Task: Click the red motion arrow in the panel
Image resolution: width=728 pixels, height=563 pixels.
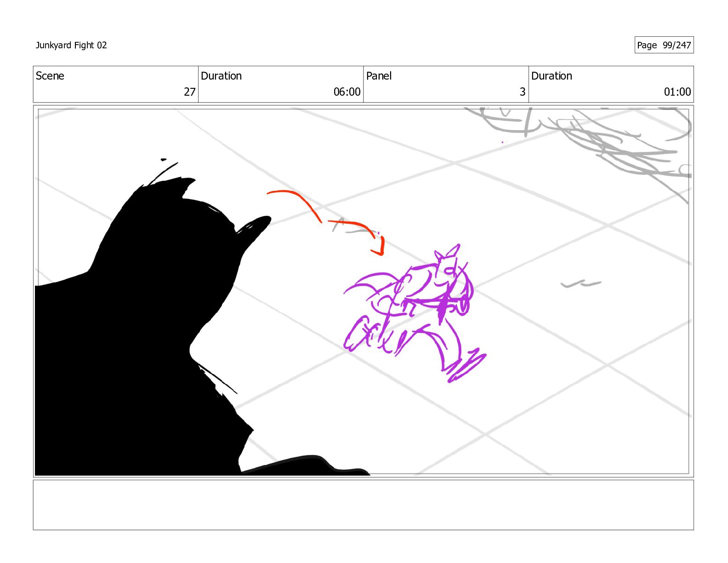Action: tap(325, 222)
